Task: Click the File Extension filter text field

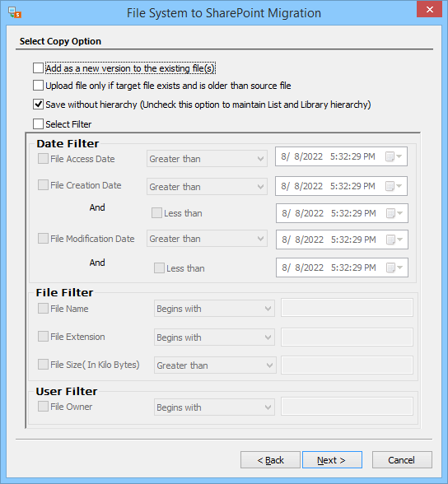Action: [x=347, y=337]
